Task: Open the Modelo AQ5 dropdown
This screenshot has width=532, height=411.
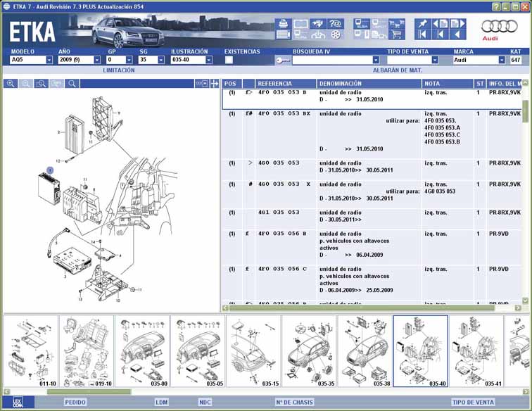Action: tap(49, 60)
